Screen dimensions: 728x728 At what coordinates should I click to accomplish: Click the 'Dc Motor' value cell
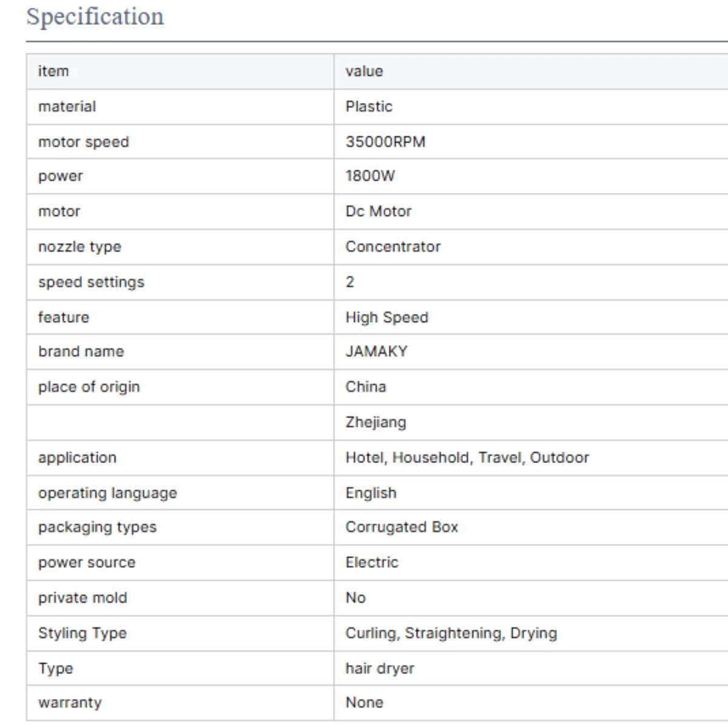point(379,211)
